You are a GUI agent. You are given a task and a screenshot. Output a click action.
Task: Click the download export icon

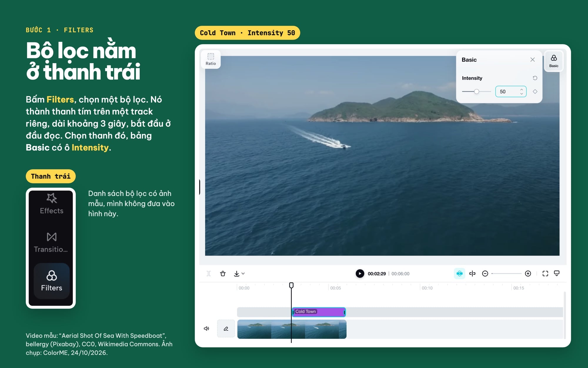click(236, 273)
